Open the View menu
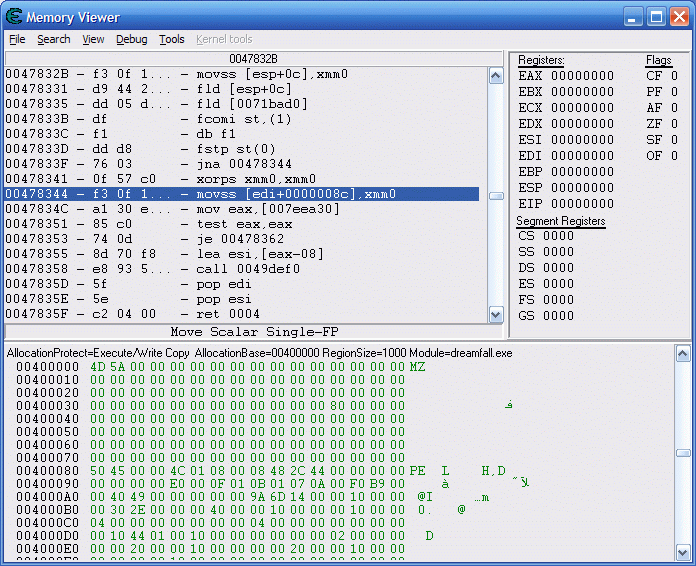 93,39
